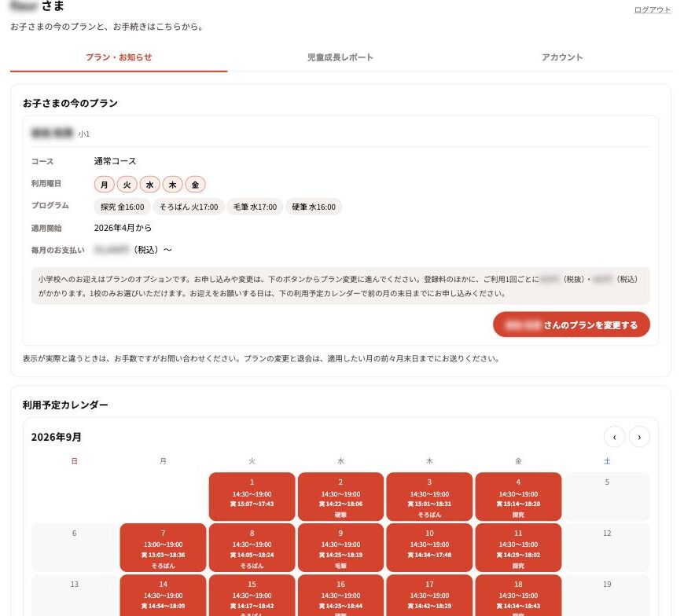This screenshot has width=684, height=616.
Task: Click the 毎月のお支払い label
Action: click(57, 250)
